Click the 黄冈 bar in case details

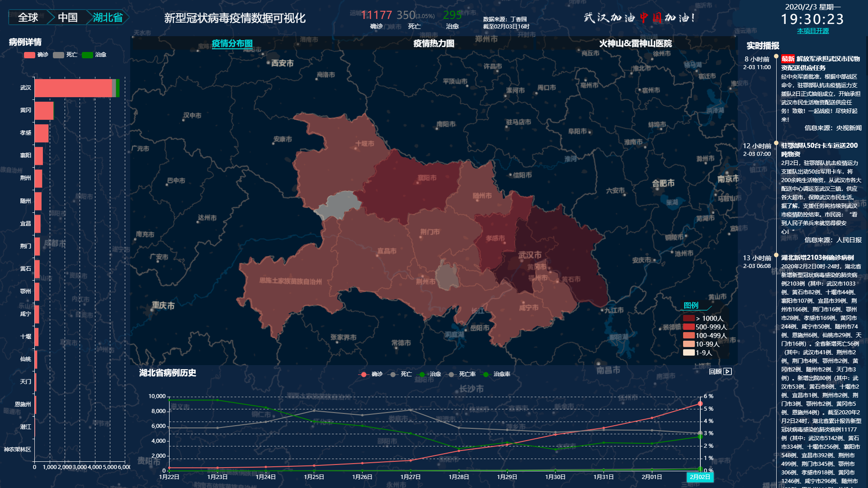tap(44, 111)
